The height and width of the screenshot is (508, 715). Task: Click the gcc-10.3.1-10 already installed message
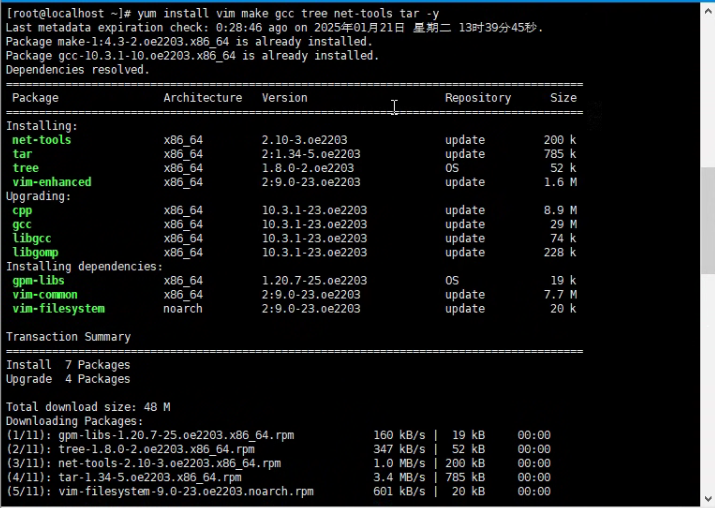(192, 56)
